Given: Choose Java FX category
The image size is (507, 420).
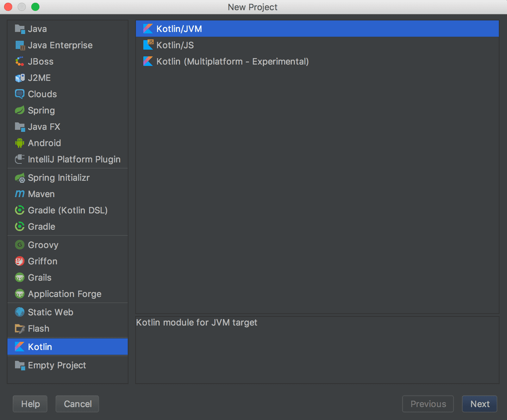Looking at the screenshot, I should tap(44, 127).
